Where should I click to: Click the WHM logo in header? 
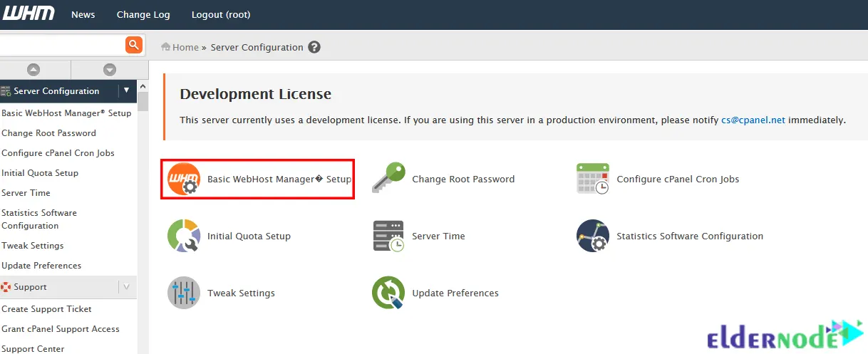28,13
